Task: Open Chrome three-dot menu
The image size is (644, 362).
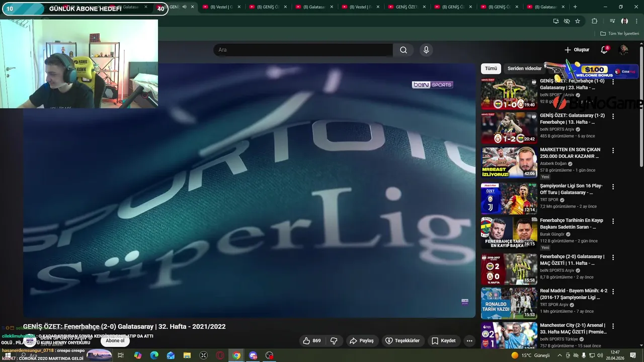Action: [637, 21]
